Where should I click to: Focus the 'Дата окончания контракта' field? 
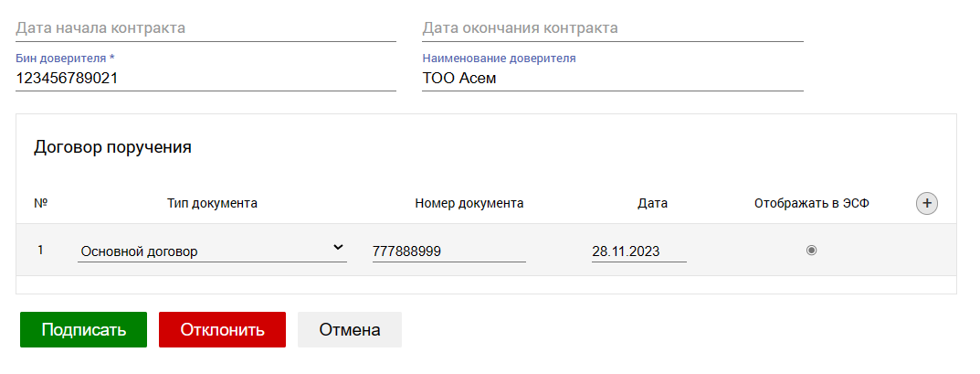coord(612,28)
